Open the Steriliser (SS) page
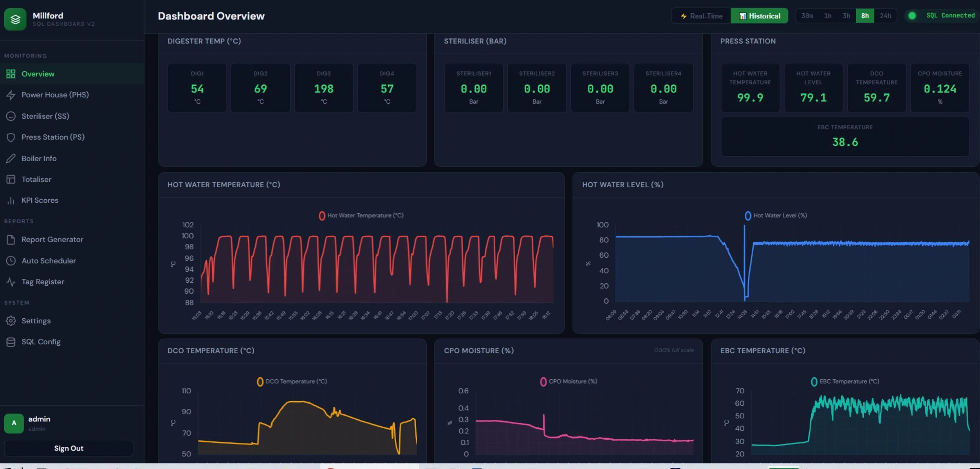This screenshot has width=980, height=469. (x=72, y=116)
